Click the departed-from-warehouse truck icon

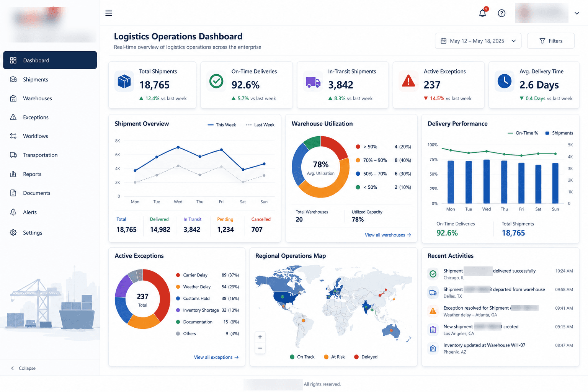coord(433,293)
